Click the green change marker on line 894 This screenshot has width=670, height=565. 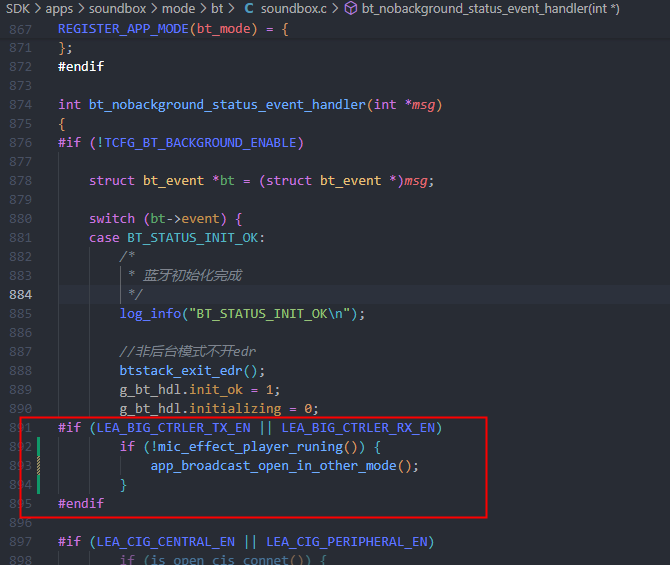click(x=38, y=485)
